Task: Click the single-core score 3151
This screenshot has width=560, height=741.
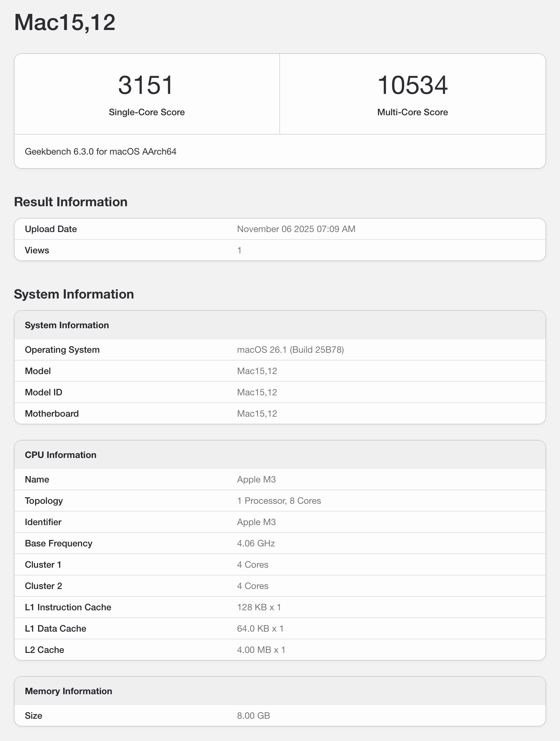Action: [x=146, y=85]
